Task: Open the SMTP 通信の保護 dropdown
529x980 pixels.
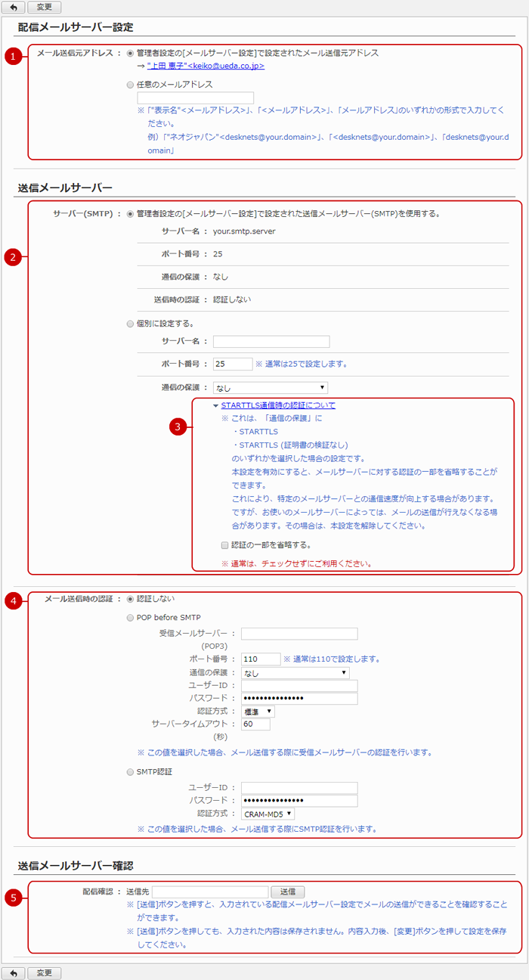Action: pyautogui.click(x=271, y=388)
